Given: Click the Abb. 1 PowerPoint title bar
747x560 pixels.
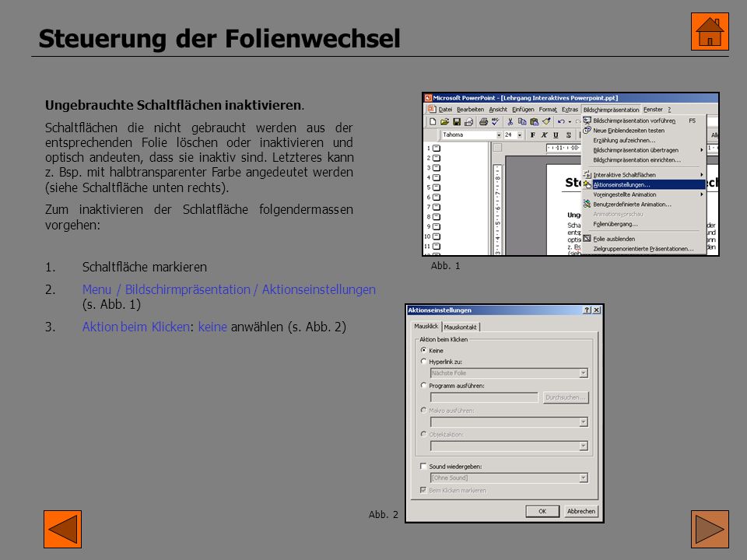Looking at the screenshot, I should click(570, 98).
